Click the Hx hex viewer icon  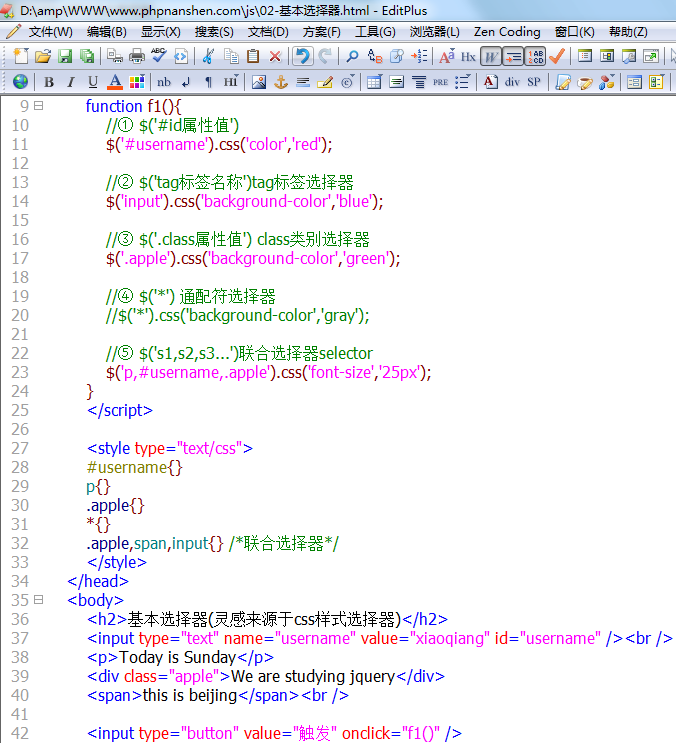(x=468, y=56)
